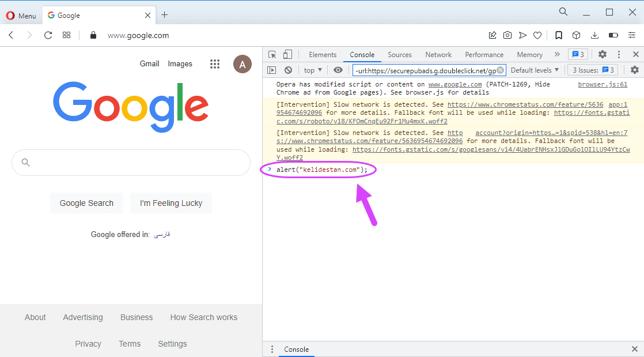Screen dimensions: 644x357
Task: Select the Console drawer tab
Action: (296, 349)
